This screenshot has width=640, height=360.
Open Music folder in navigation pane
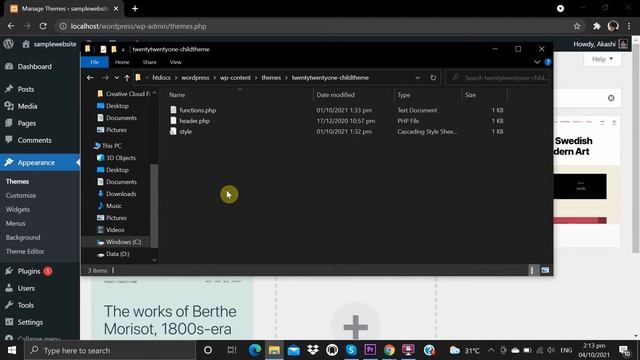[109, 206]
